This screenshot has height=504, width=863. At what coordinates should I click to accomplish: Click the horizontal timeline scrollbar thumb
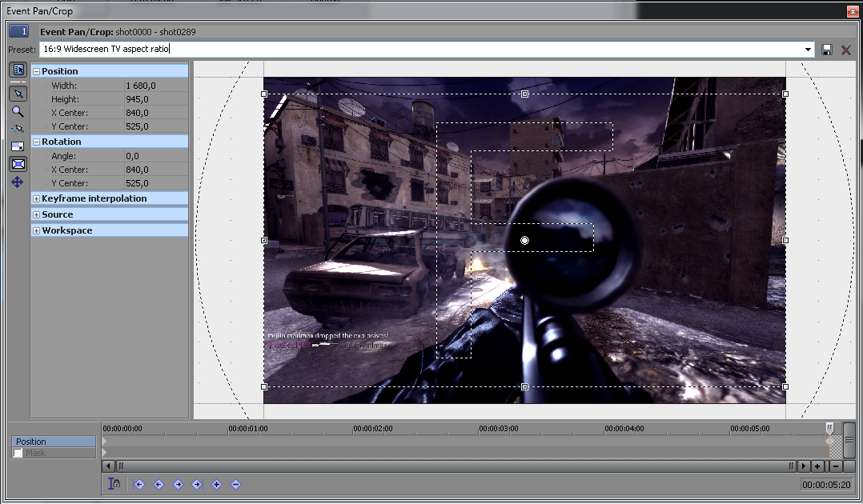pyautogui.click(x=456, y=466)
